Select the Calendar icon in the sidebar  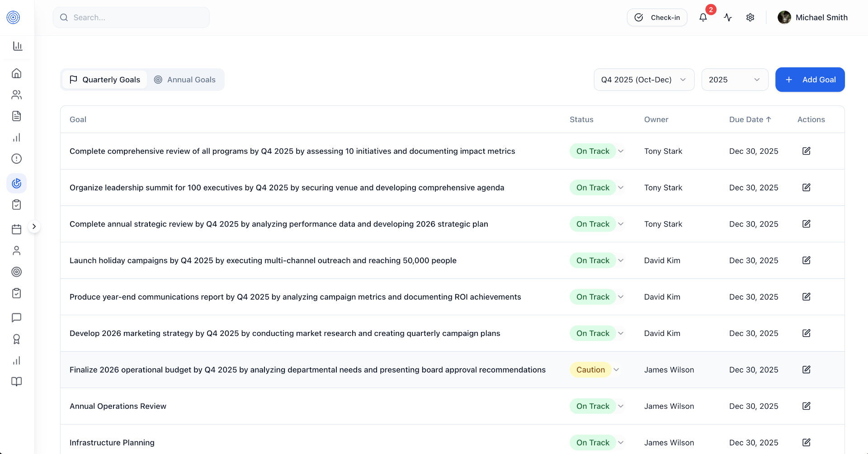(17, 229)
